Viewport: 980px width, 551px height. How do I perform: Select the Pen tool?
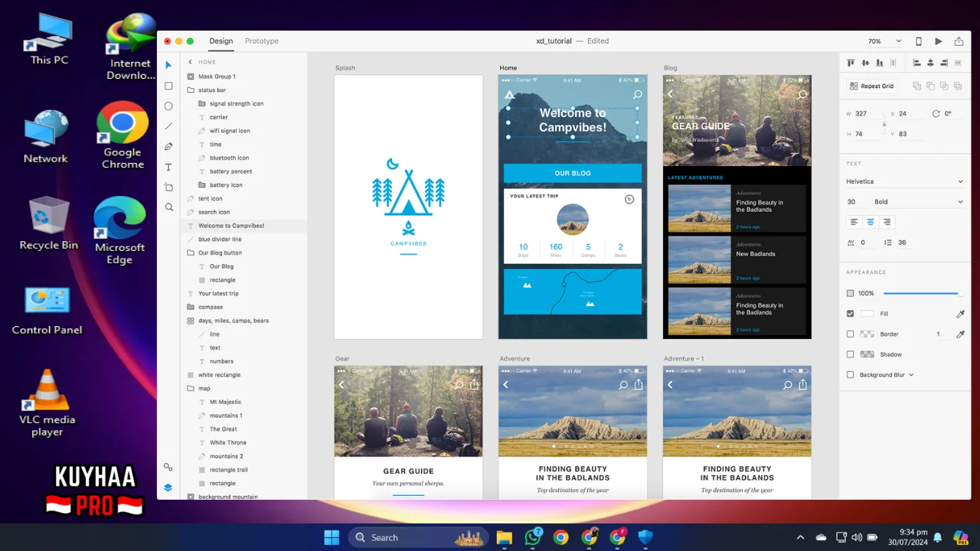coord(168,146)
